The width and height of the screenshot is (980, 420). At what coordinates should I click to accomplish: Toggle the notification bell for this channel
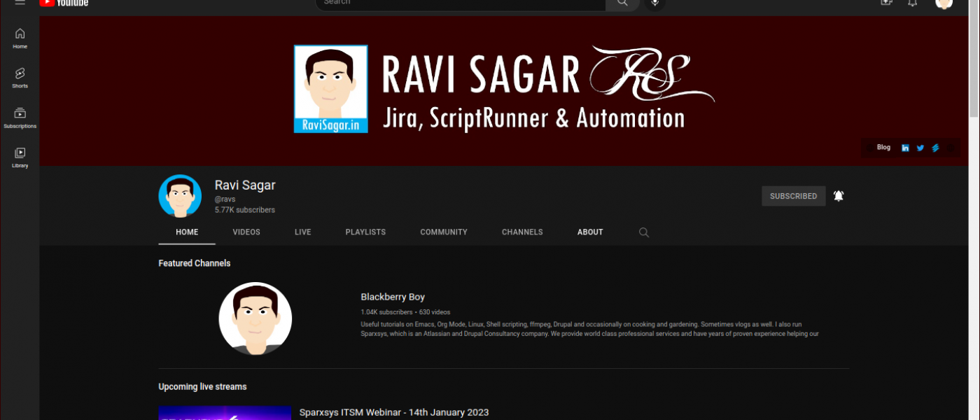(x=839, y=196)
